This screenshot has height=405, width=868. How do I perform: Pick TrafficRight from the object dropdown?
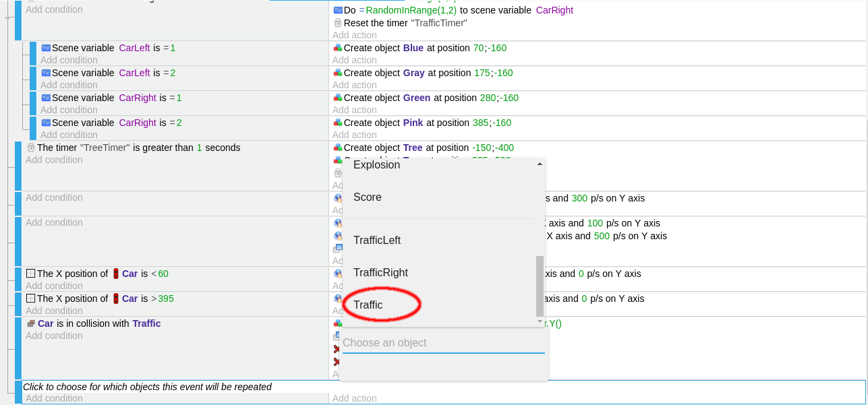[380, 273]
